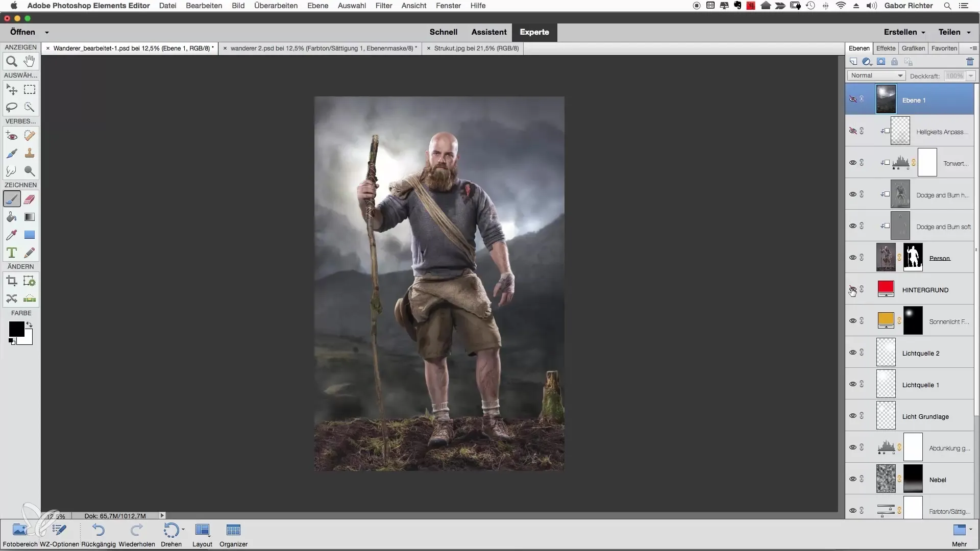Show the Helligkeits Anpass layer

pyautogui.click(x=853, y=131)
